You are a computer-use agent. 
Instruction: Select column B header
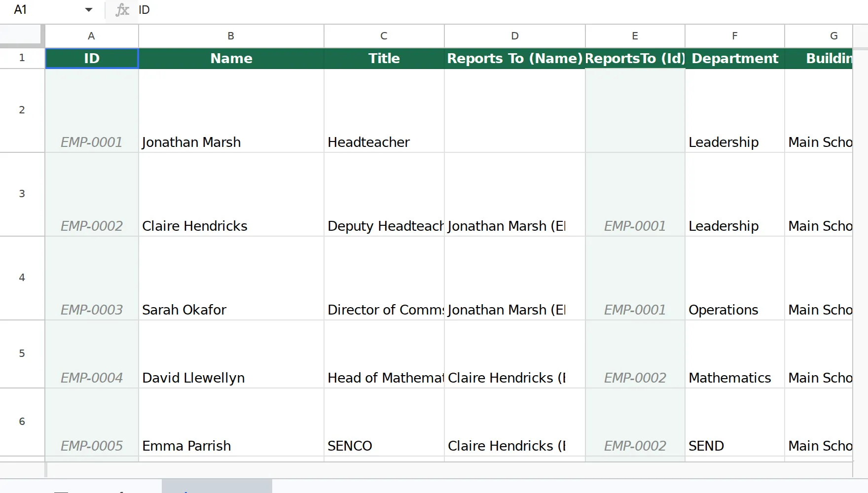231,36
